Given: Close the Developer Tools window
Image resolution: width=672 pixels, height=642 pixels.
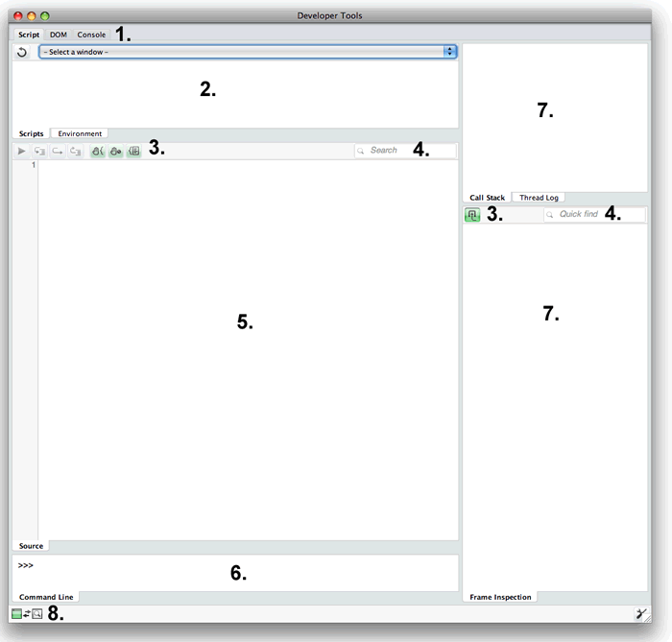Looking at the screenshot, I should (x=18, y=16).
